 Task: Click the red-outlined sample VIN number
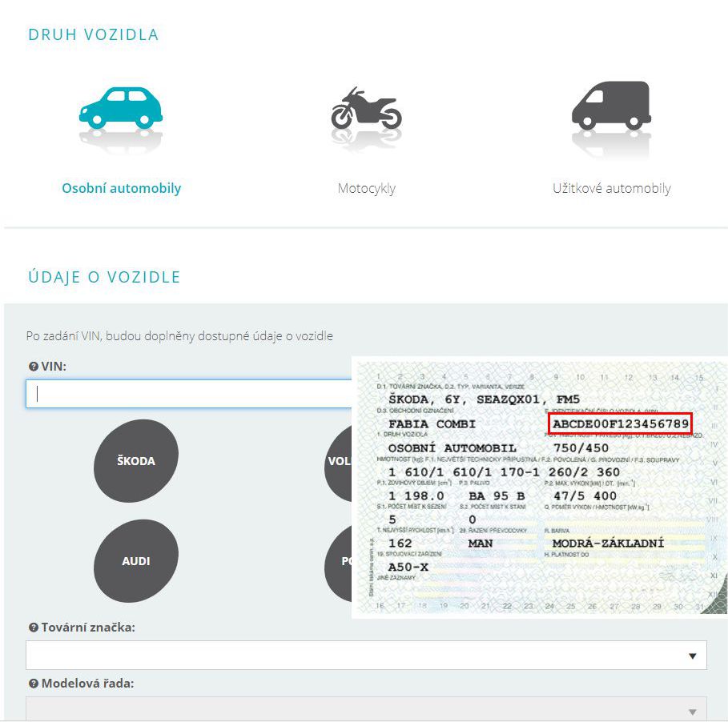[620, 423]
